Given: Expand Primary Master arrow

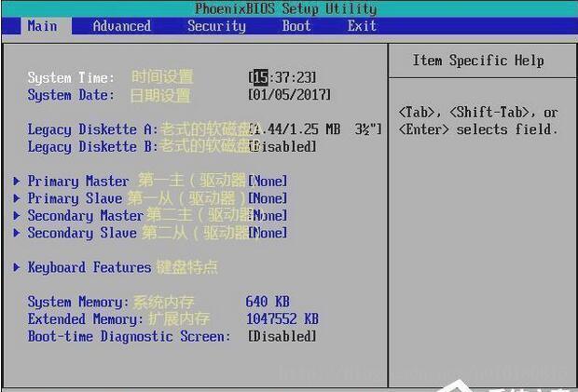Looking at the screenshot, I should tap(17, 181).
